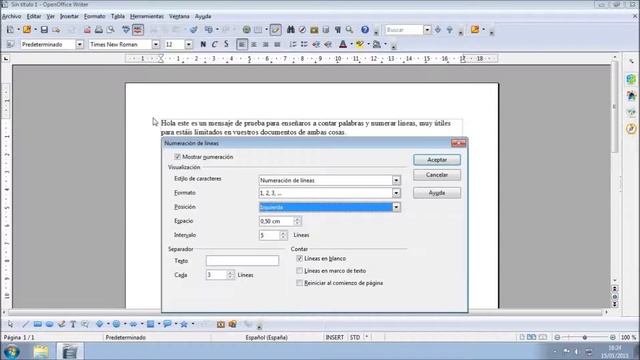Click the Separador Texto input field
Viewport: 640px width, 360px height.
[242, 260]
